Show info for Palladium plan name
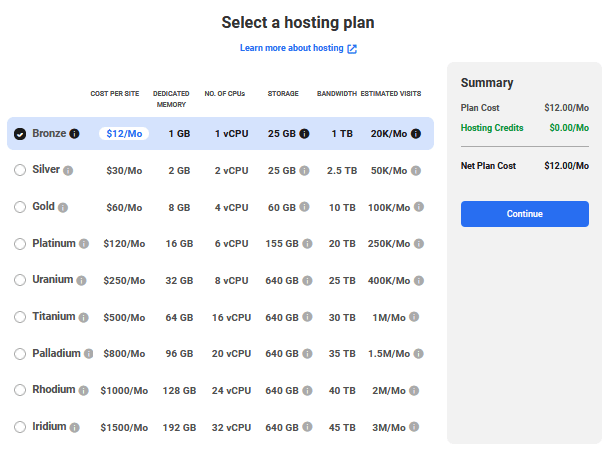This screenshot has width=610, height=457. pyautogui.click(x=89, y=354)
